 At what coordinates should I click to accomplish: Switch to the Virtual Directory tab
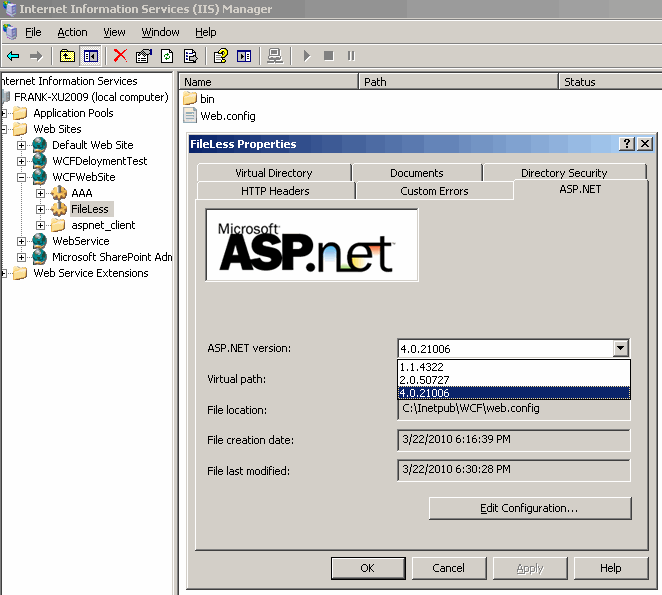point(274,173)
